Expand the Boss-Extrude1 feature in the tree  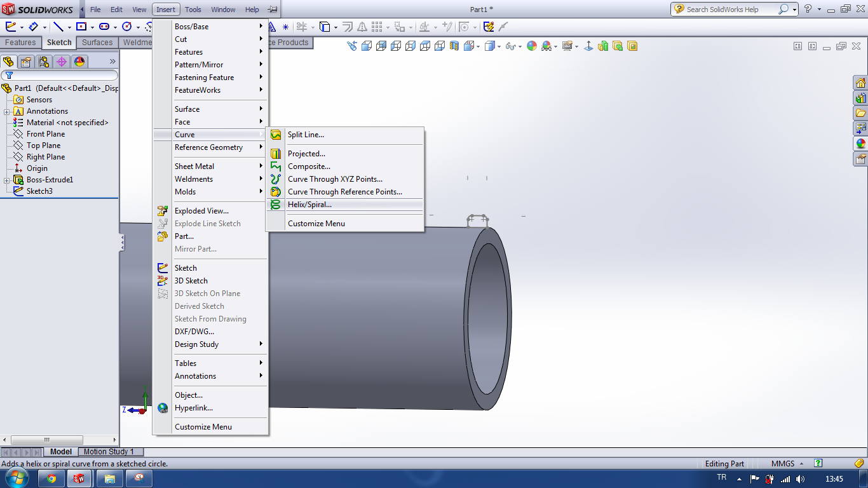click(x=6, y=180)
